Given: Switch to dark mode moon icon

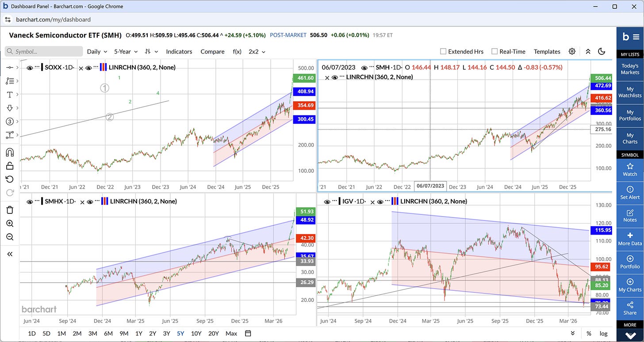Looking at the screenshot, I should [602, 51].
